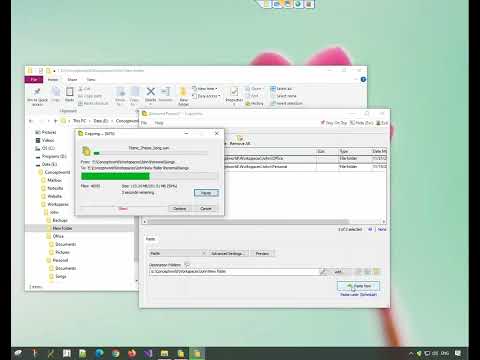
Task: Open Properties from the Explorer ribbon
Action: 234,96
